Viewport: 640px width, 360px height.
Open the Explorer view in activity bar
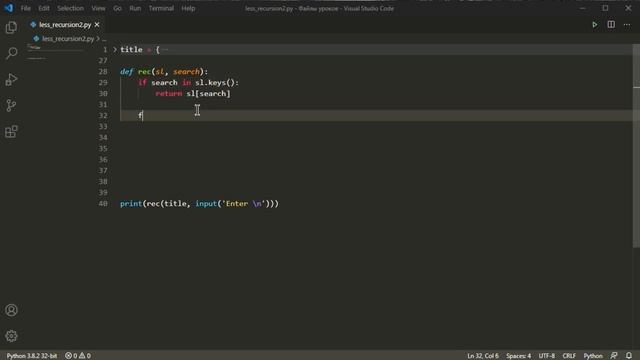[x=11, y=27]
